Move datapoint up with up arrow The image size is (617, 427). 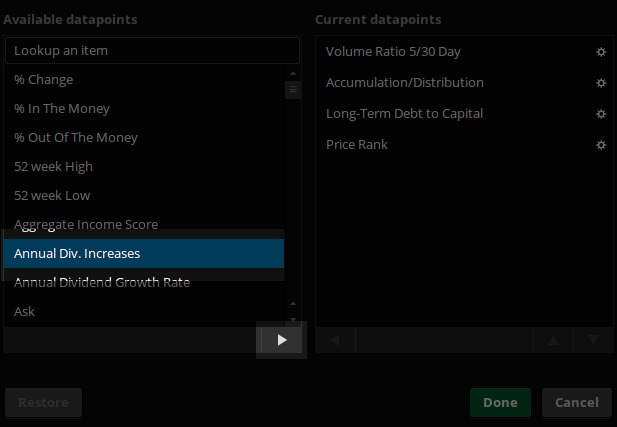click(553, 340)
